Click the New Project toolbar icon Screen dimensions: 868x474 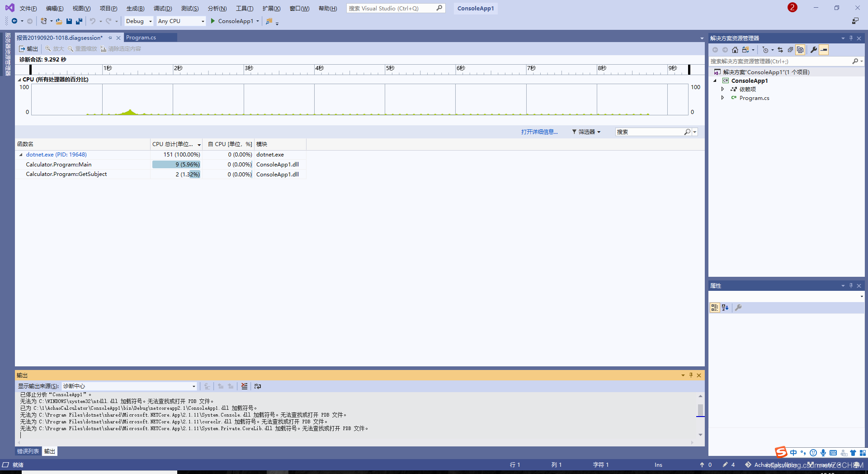coord(43,21)
